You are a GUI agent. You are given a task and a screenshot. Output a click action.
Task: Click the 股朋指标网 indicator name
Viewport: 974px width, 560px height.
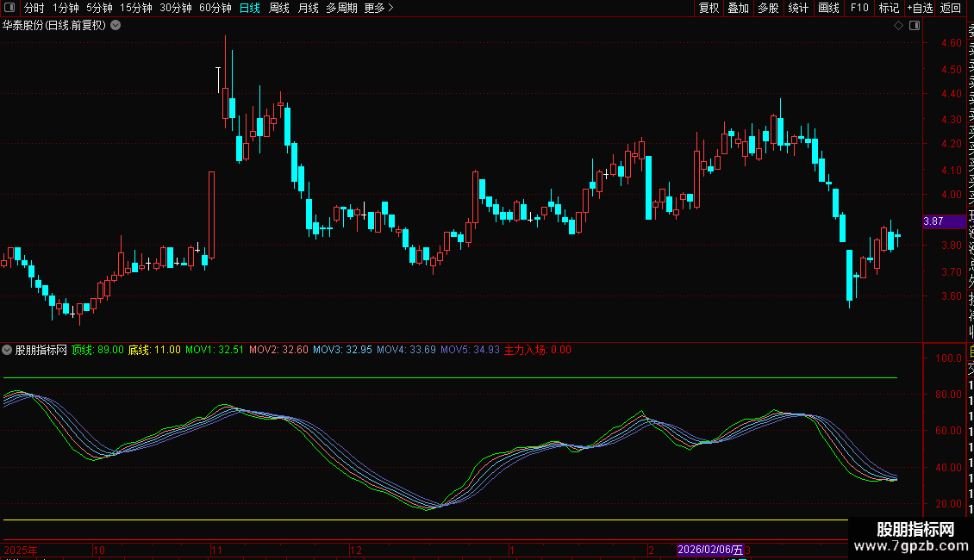tap(41, 350)
